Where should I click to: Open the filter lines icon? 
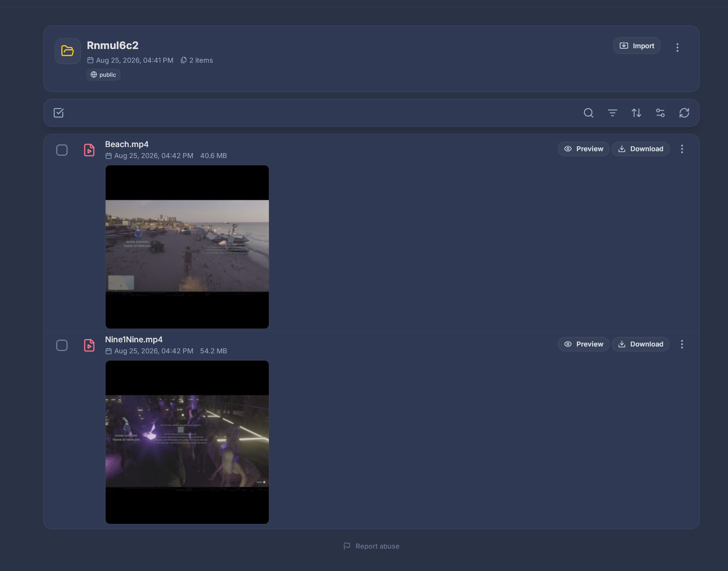click(612, 113)
